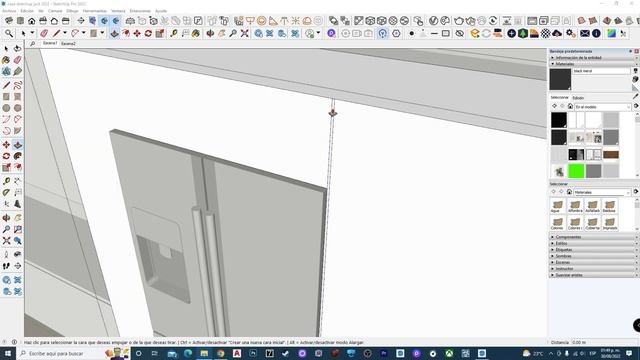640x360 pixels.
Task: Select the solid black material swatch
Action: point(559,120)
